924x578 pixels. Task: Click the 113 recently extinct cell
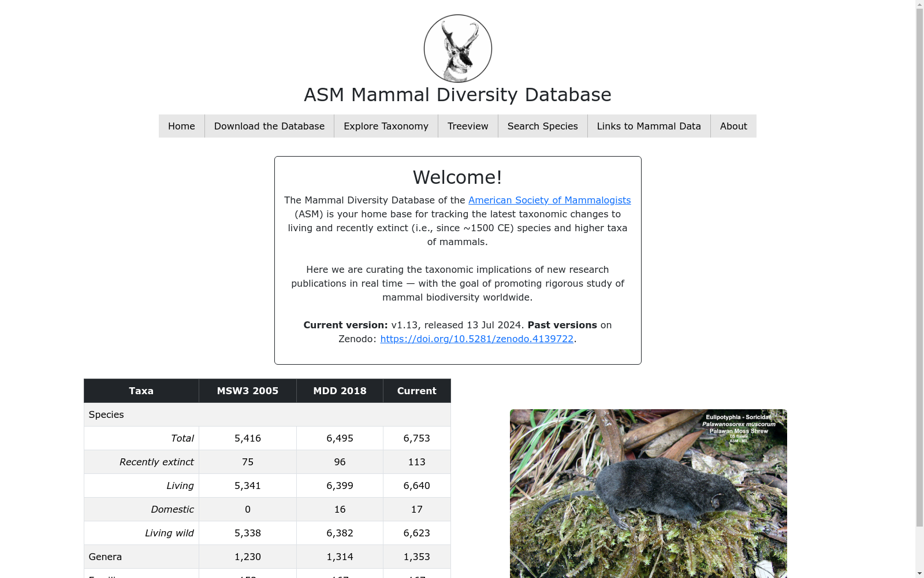click(417, 462)
